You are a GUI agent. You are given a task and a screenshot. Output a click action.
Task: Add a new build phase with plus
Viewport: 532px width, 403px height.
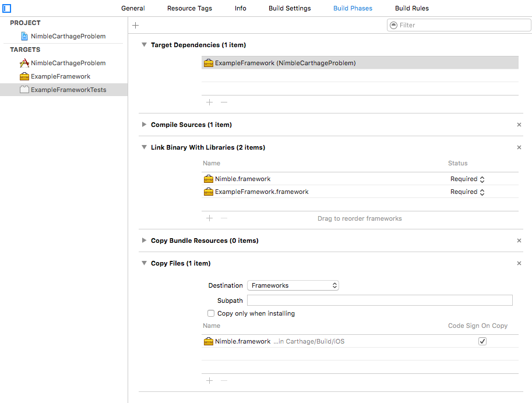point(135,25)
